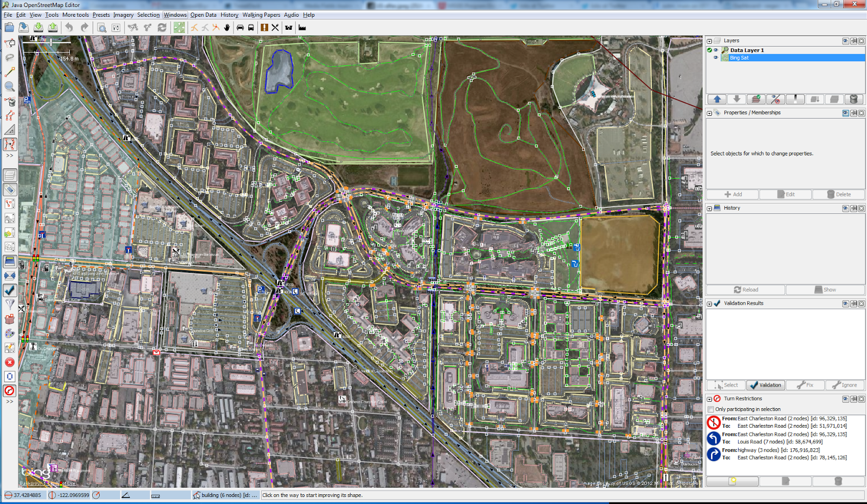
Task: Open the JOSM Preferences icon
Action: click(x=115, y=28)
